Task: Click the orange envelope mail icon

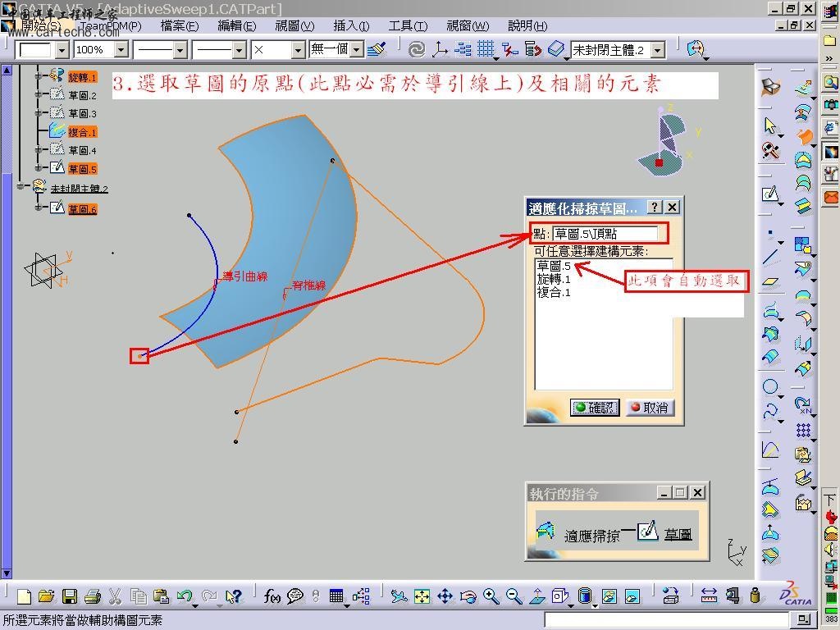Action: [x=831, y=197]
